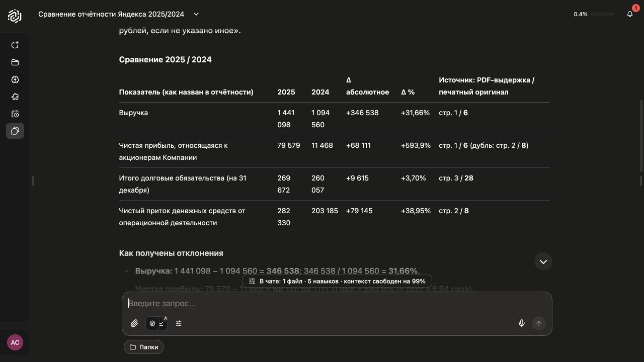Jump to the latest message with the down-chevron button

(x=543, y=261)
